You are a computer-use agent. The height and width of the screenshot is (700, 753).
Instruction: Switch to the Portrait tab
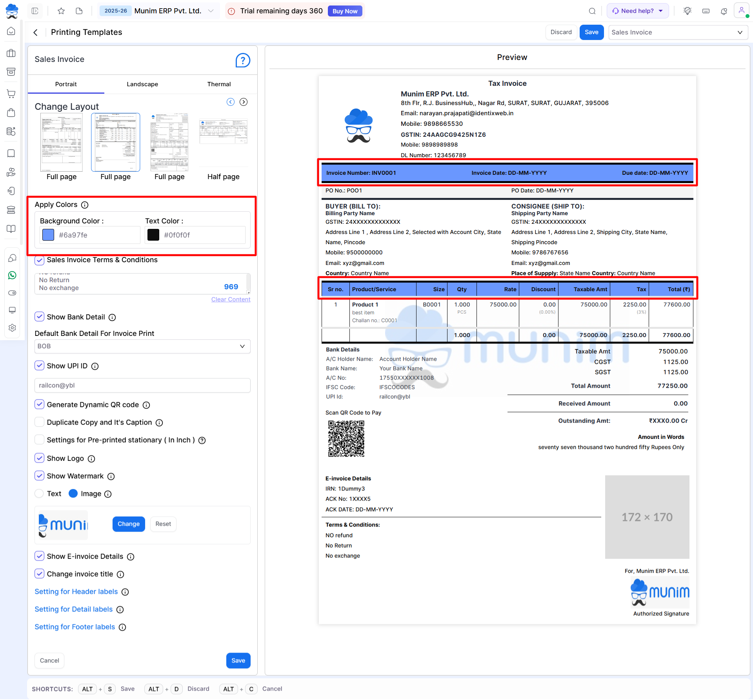coord(66,84)
